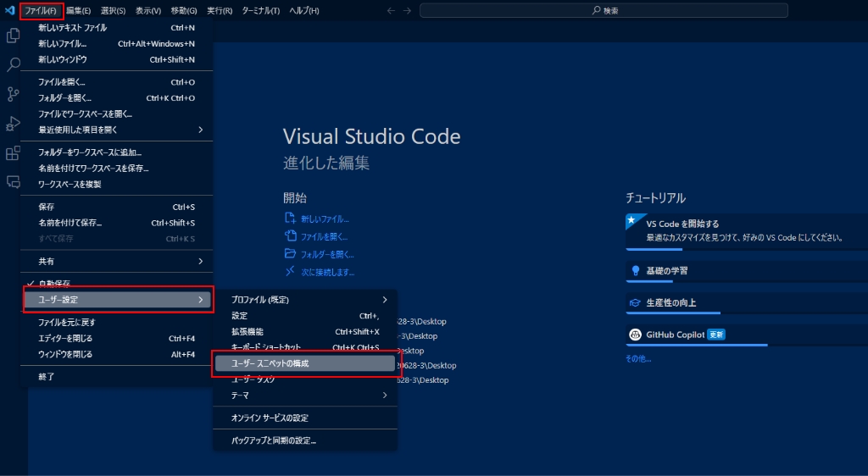Choose 拡張機能 from the settings submenu

coord(248,331)
